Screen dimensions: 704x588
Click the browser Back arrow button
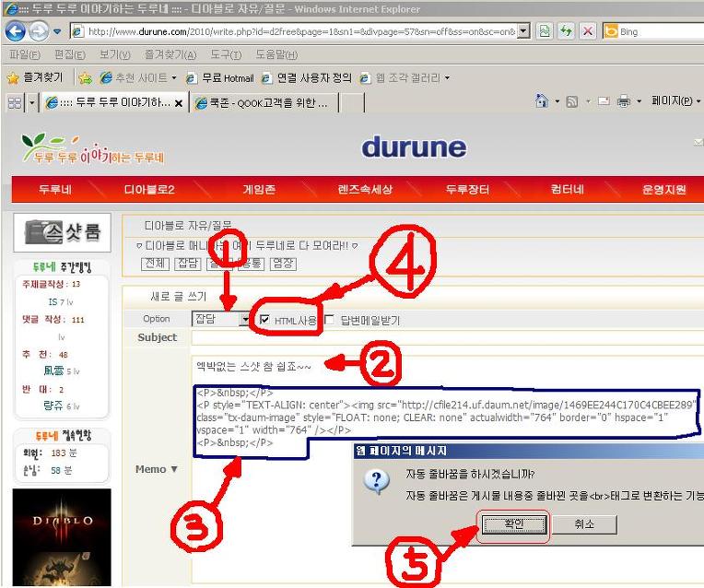pyautogui.click(x=16, y=31)
